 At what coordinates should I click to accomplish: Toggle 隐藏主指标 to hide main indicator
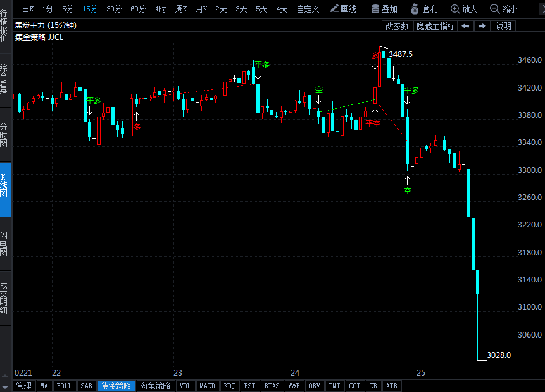(435, 26)
